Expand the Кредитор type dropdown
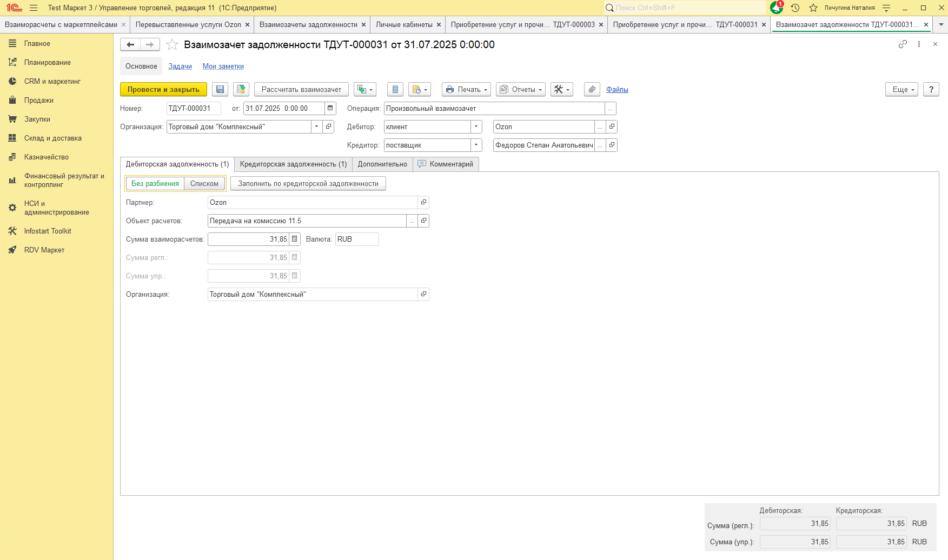The width and height of the screenshot is (948, 560). 476,145
